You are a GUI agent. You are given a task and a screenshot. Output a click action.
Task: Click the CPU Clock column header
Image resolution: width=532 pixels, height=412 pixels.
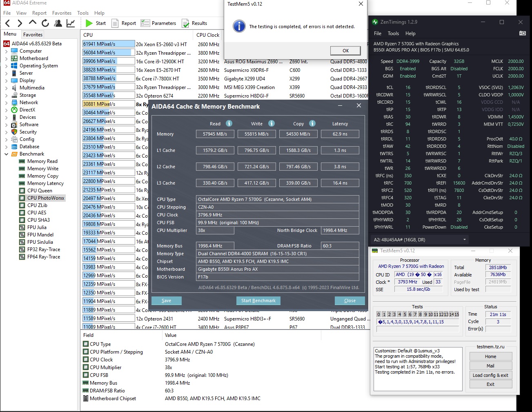(x=208, y=35)
